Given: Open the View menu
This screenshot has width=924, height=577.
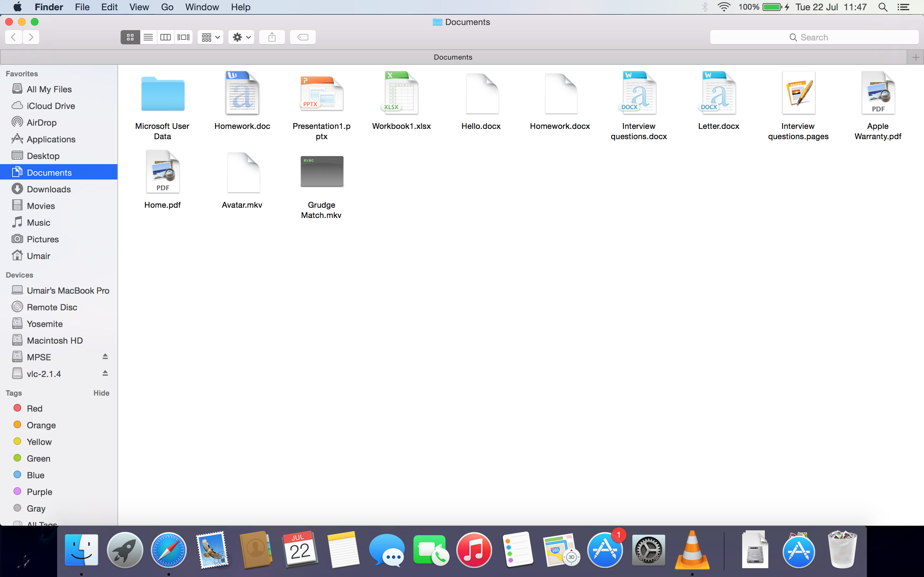Looking at the screenshot, I should (x=139, y=7).
